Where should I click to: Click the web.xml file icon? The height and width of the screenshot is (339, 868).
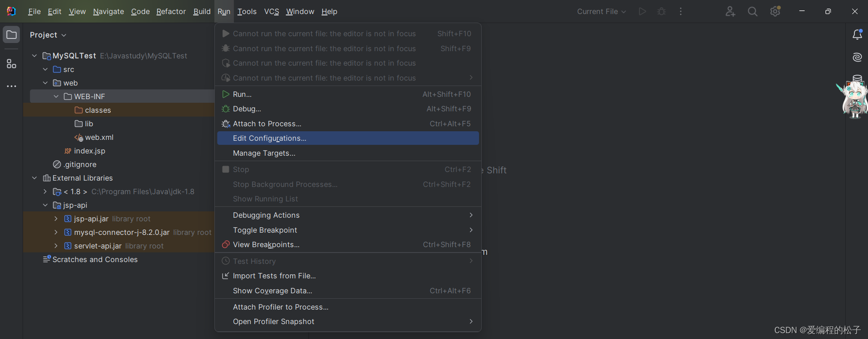(x=79, y=138)
